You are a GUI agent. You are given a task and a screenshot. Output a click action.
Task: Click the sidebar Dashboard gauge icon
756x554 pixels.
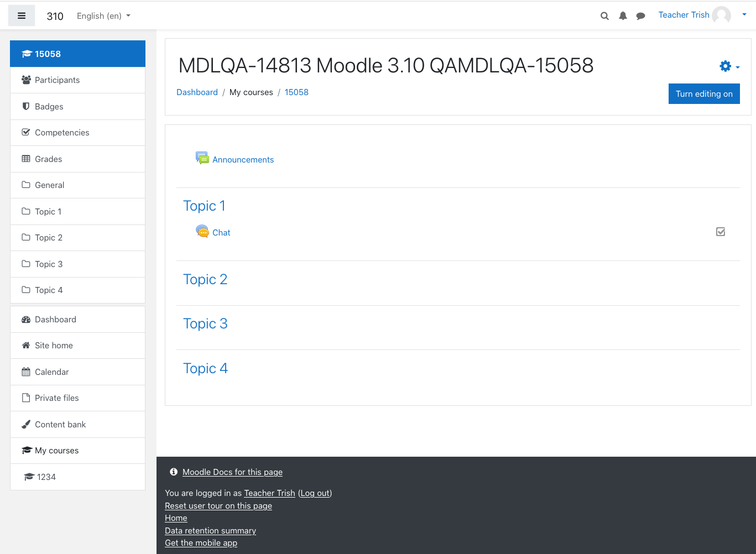[x=26, y=320]
